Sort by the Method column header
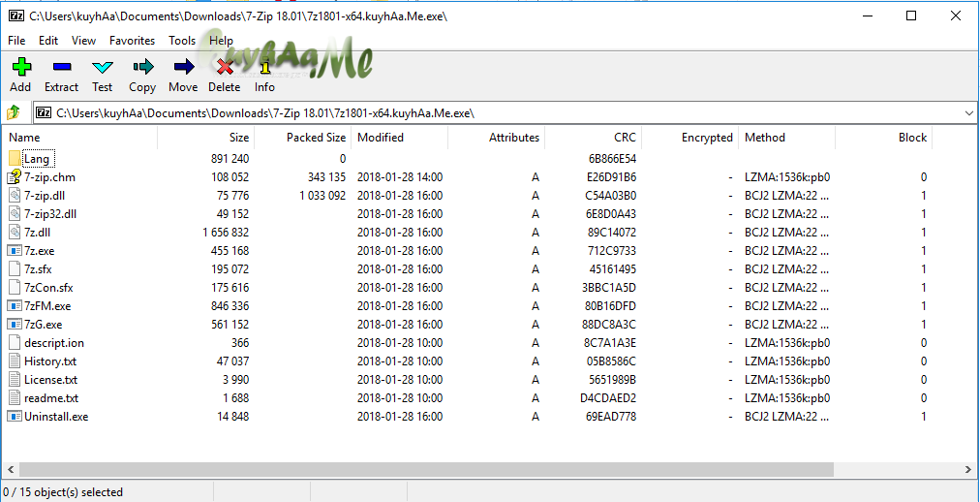980x502 pixels. (x=787, y=138)
